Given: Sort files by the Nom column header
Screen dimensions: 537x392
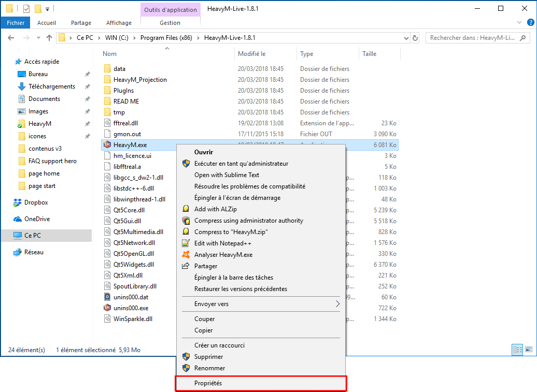Looking at the screenshot, I should (110, 54).
